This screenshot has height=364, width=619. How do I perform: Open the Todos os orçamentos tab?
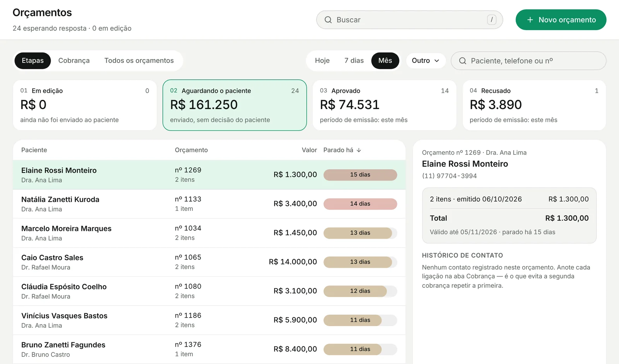click(x=139, y=61)
